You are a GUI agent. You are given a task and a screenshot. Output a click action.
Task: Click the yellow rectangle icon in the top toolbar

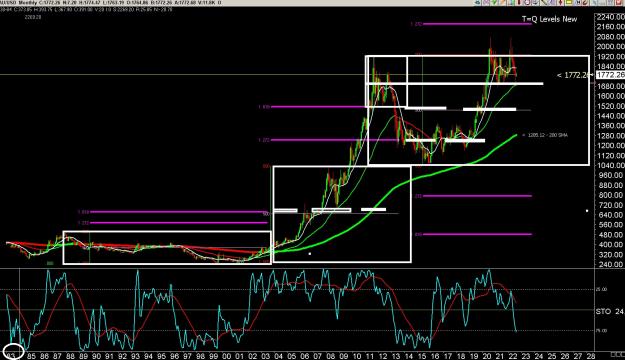coord(569,2)
